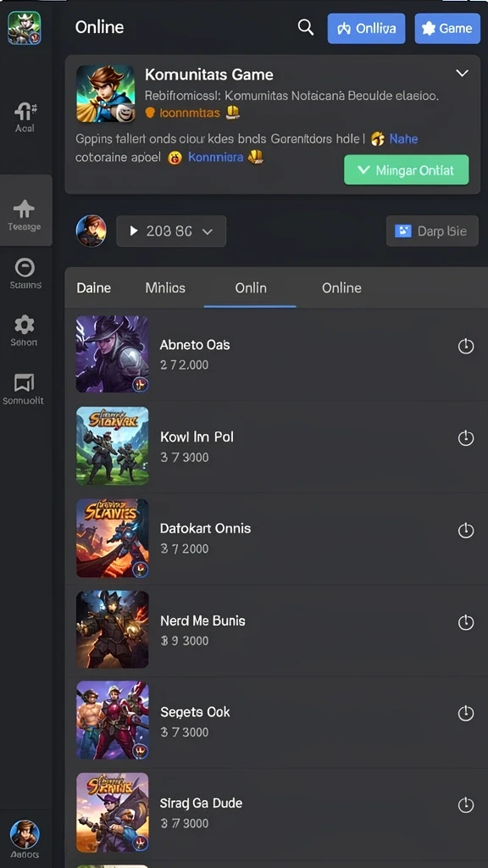The height and width of the screenshot is (868, 488).
Task: Open the Konnniera link
Action: [216, 157]
